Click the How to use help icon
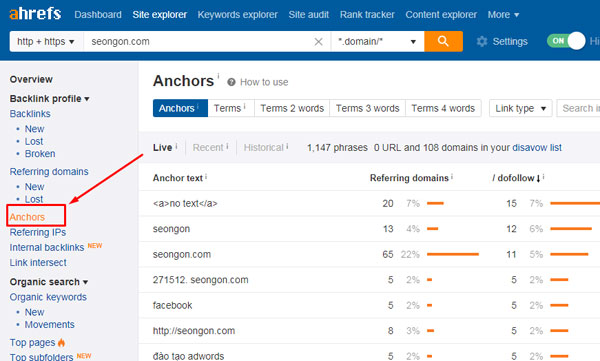 point(231,82)
